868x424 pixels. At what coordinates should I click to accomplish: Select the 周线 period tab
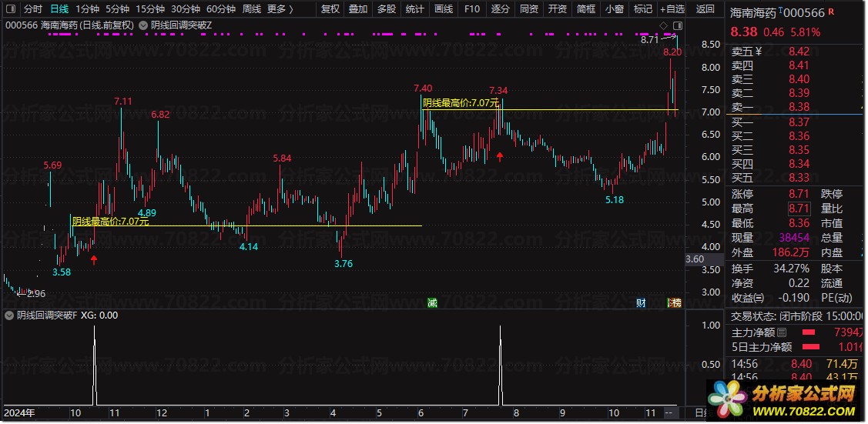click(x=252, y=8)
